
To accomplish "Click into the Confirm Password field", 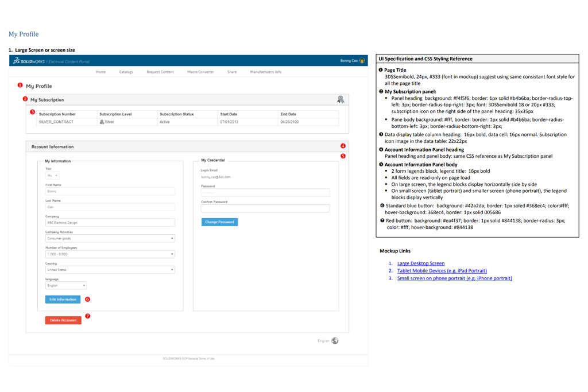I will [x=265, y=208].
